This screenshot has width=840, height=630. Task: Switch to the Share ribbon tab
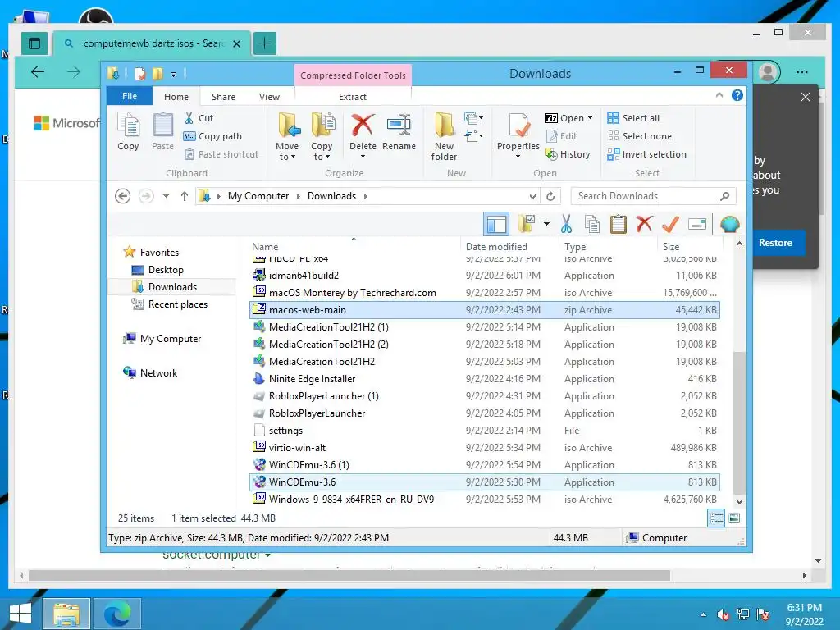223,97
